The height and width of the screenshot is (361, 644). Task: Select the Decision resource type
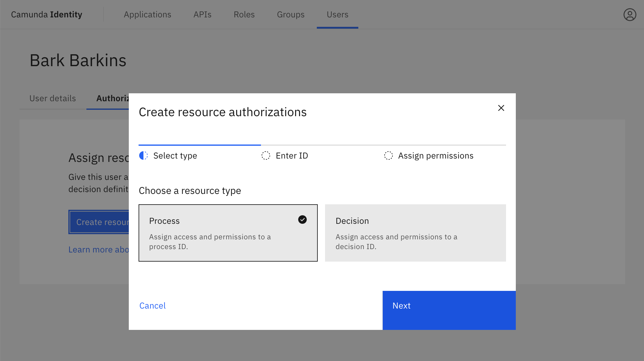(415, 233)
